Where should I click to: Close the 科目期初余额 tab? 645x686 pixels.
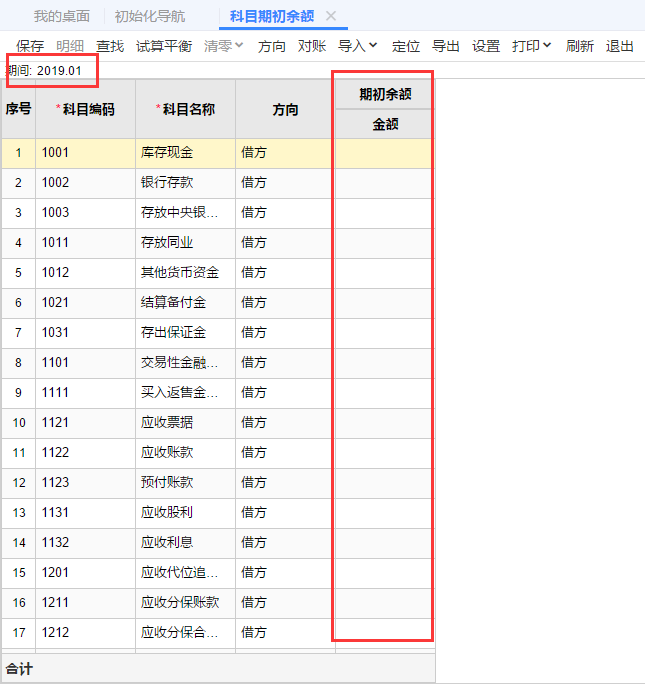(x=331, y=16)
